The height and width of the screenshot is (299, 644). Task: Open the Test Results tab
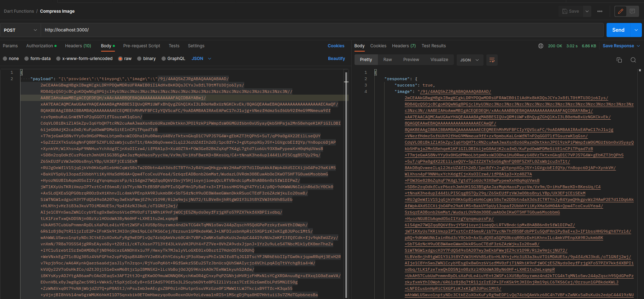point(434,46)
